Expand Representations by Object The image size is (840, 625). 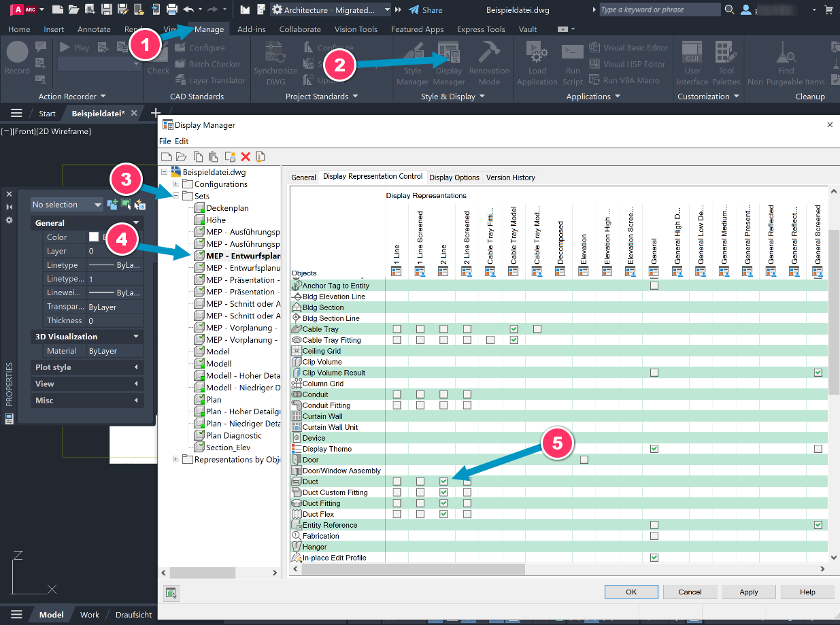[174, 459]
